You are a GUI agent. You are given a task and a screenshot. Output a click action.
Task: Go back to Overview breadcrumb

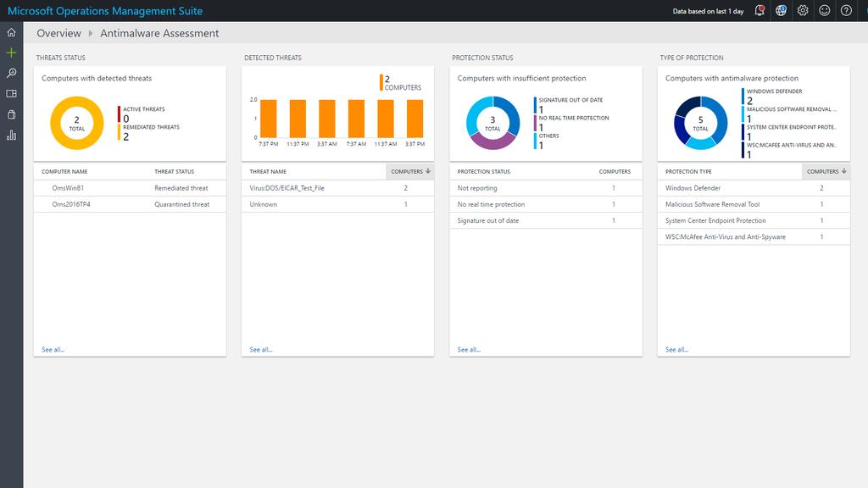[58, 33]
